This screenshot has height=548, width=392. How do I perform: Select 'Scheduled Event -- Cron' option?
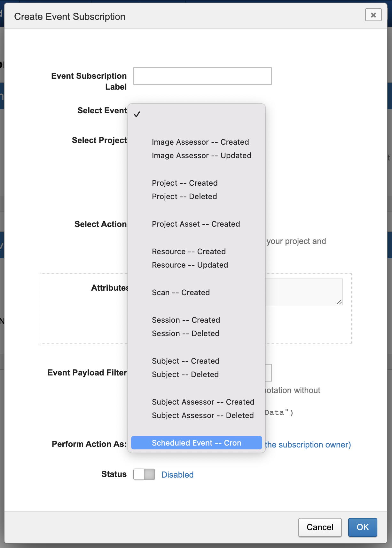(196, 443)
